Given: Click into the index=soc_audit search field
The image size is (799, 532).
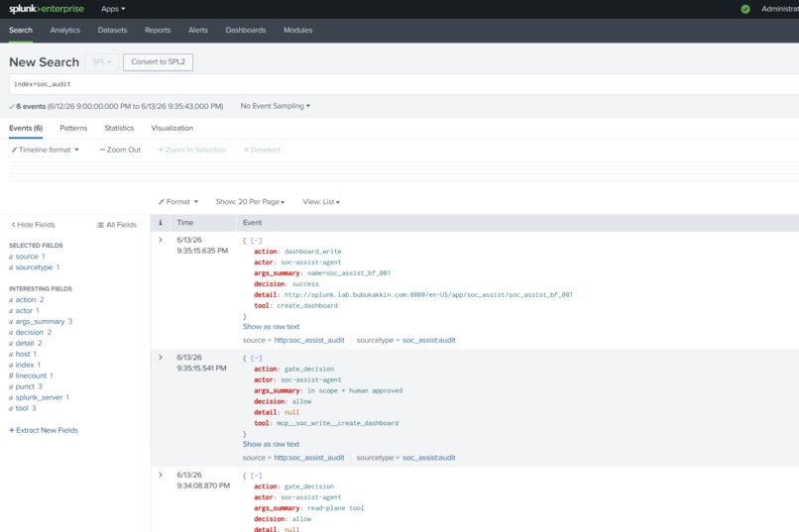Looking at the screenshot, I should point(403,84).
